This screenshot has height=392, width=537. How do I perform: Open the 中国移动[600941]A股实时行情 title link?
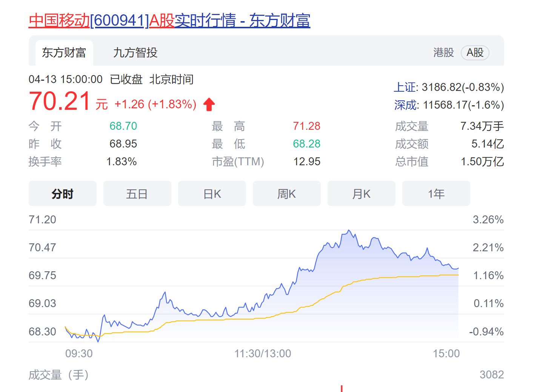tap(169, 20)
